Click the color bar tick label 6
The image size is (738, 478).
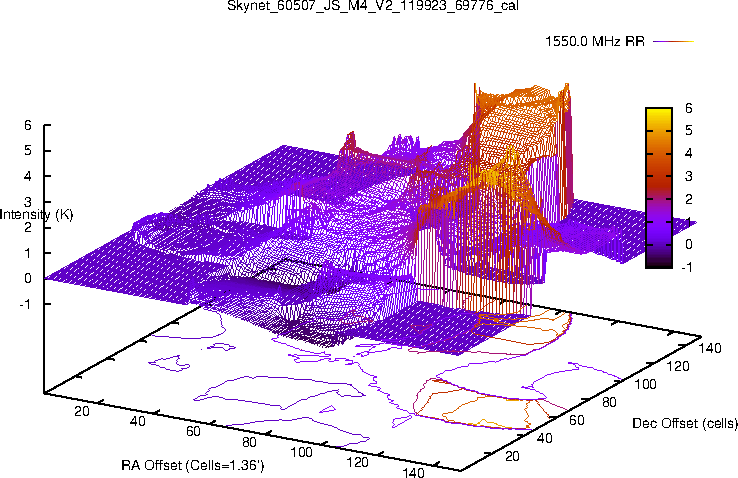[x=689, y=108]
